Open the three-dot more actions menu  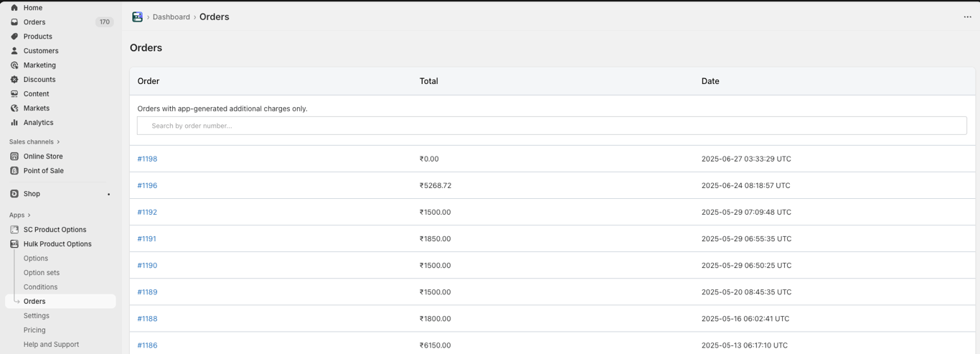(x=967, y=17)
